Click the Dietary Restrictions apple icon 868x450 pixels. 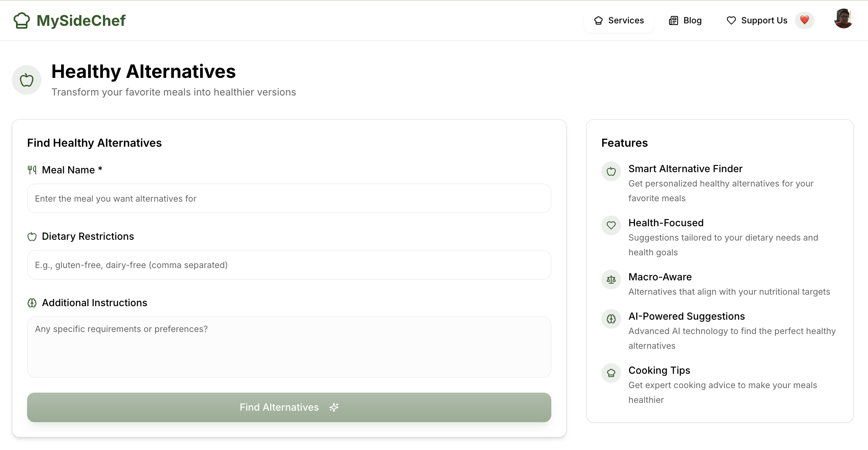(x=32, y=236)
